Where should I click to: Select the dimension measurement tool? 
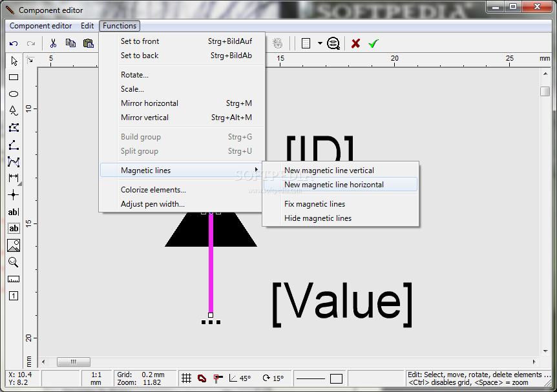click(x=14, y=178)
